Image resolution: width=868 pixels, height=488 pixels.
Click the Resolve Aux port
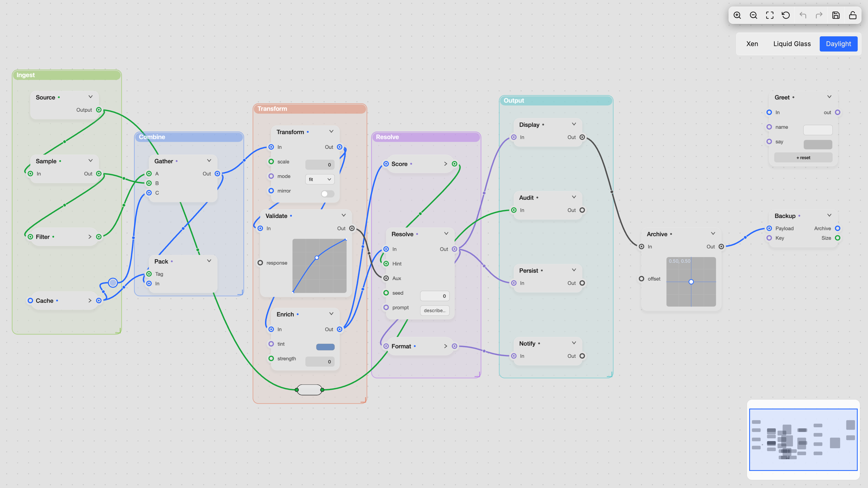point(386,278)
